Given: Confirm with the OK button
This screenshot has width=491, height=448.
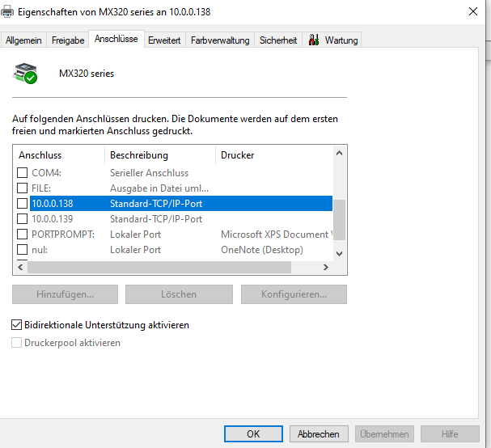Looking at the screenshot, I should [x=253, y=434].
